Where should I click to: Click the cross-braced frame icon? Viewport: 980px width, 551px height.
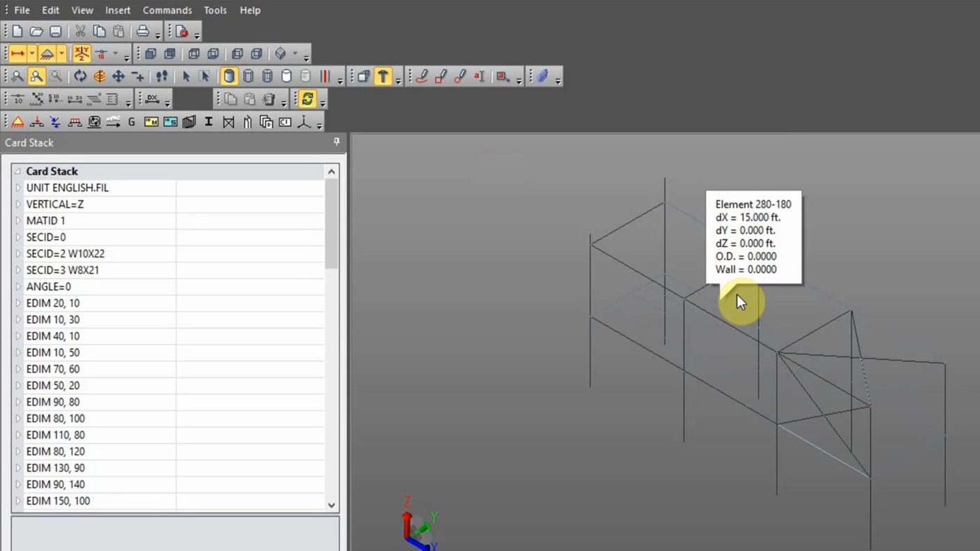(x=228, y=122)
